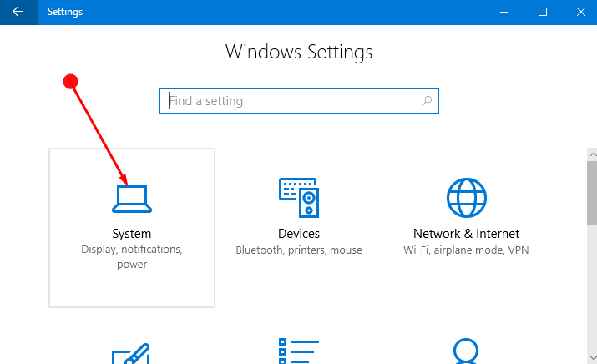
Task: Click the Network & Internet label
Action: pos(467,234)
